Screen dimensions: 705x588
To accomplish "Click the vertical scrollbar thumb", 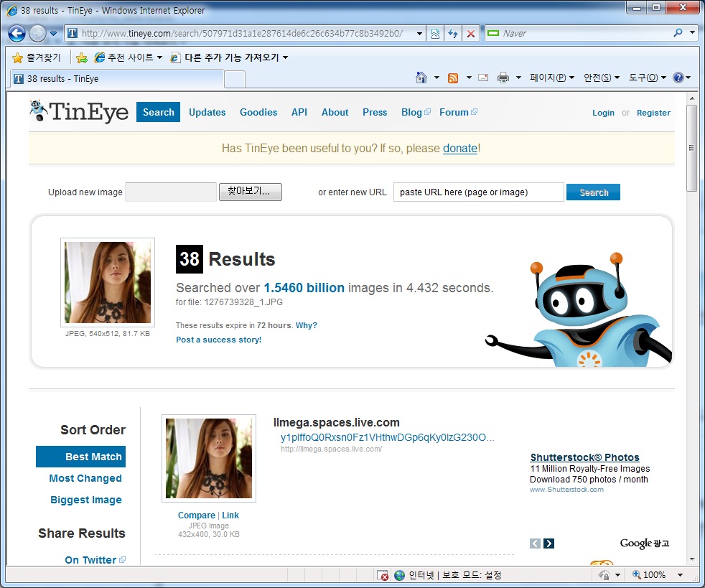I will 691,148.
